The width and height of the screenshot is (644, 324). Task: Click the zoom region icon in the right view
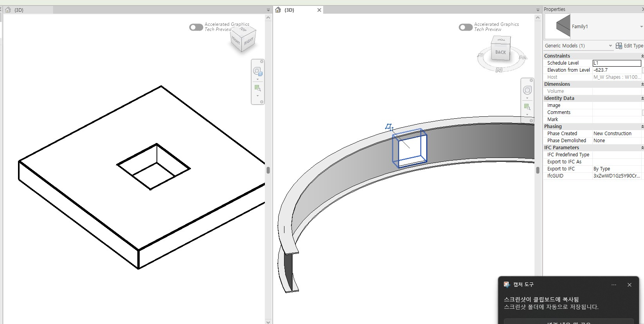point(527,107)
